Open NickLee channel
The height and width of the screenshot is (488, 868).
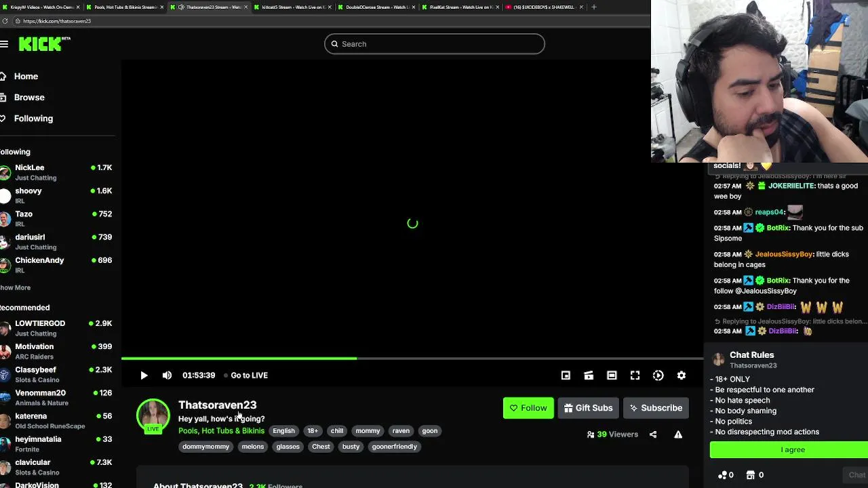58,172
